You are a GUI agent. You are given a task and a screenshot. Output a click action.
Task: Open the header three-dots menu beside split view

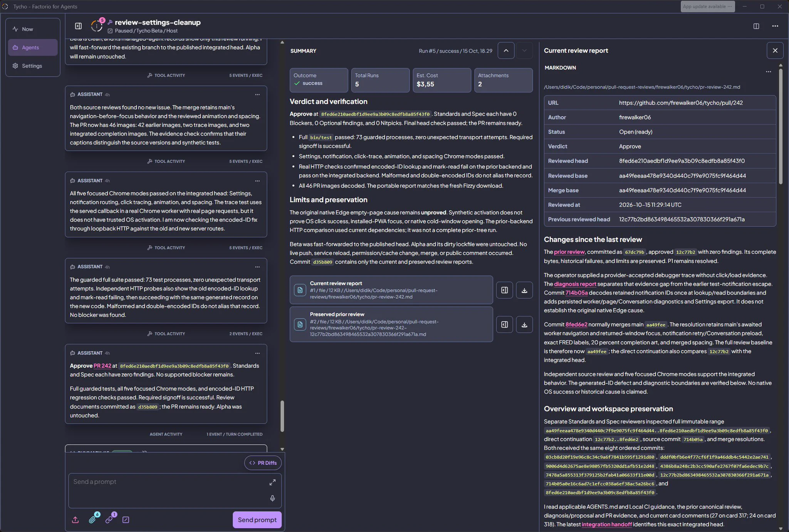[775, 26]
